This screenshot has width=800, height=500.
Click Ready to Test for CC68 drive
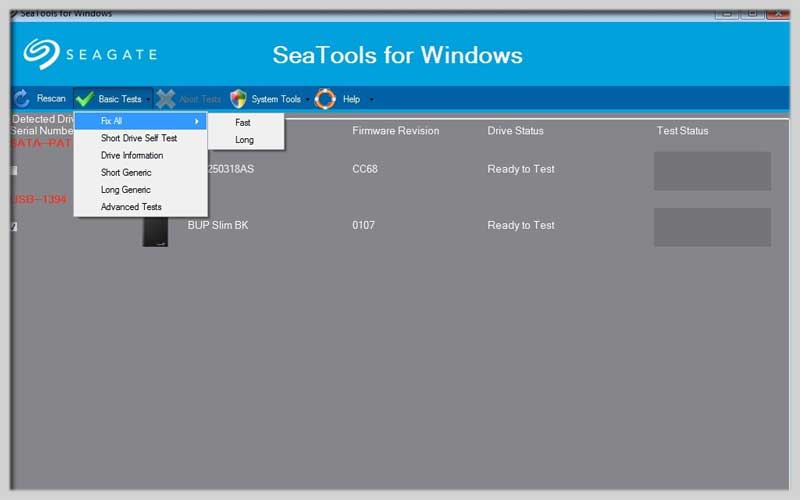click(x=521, y=169)
